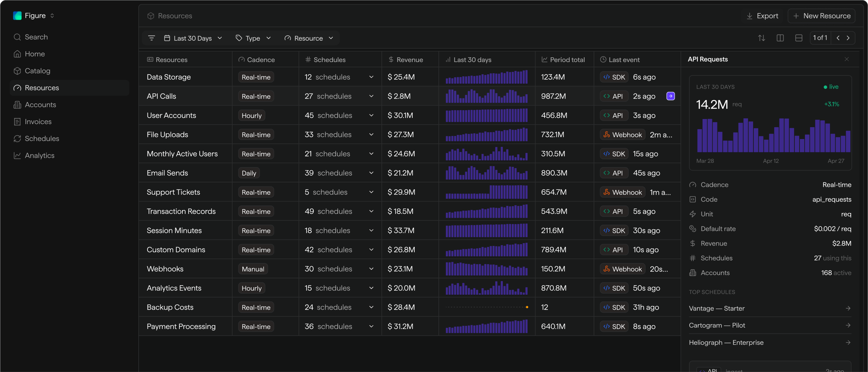Open the Figure workspace switcher
Screen dimensions: 868x372
34,16
